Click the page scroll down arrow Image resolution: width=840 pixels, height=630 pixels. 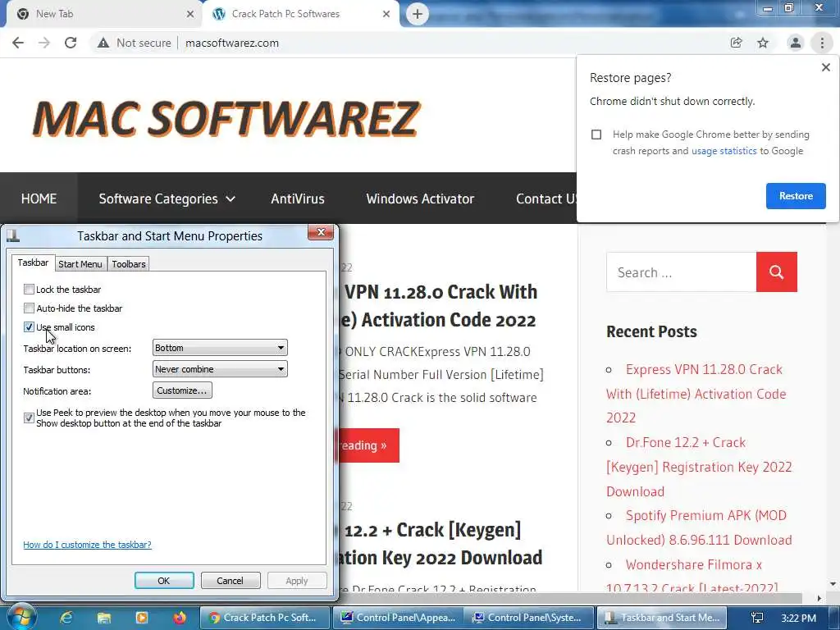click(833, 584)
